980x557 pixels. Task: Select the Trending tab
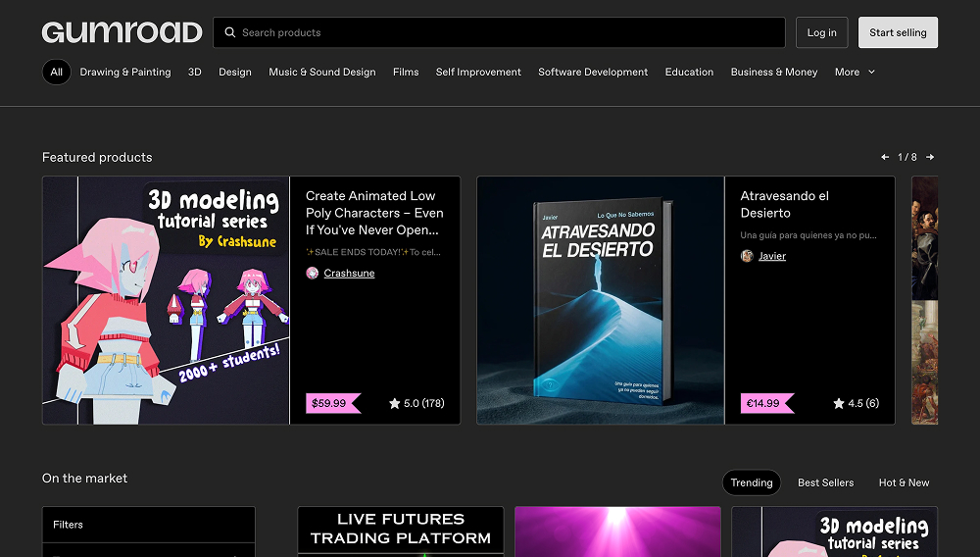(752, 482)
